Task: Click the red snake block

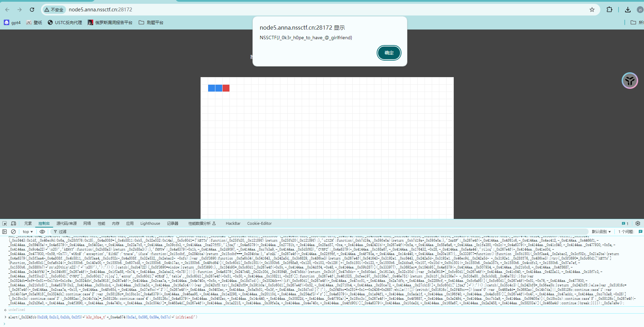Action: (x=226, y=88)
